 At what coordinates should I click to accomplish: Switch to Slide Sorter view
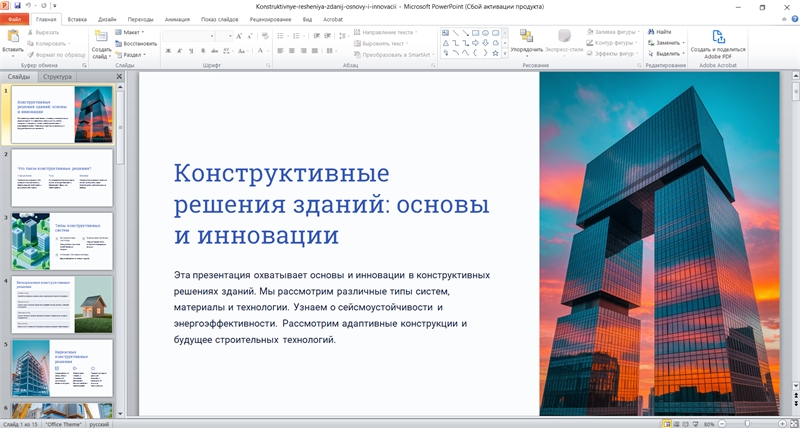click(677, 424)
